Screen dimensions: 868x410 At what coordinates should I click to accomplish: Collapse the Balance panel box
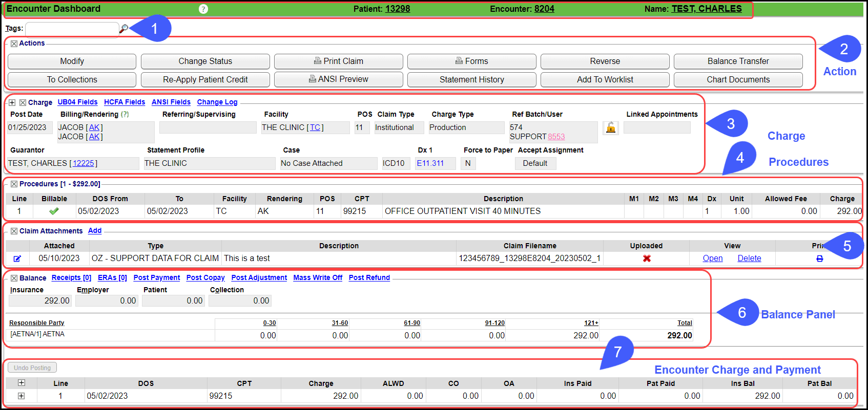click(14, 278)
